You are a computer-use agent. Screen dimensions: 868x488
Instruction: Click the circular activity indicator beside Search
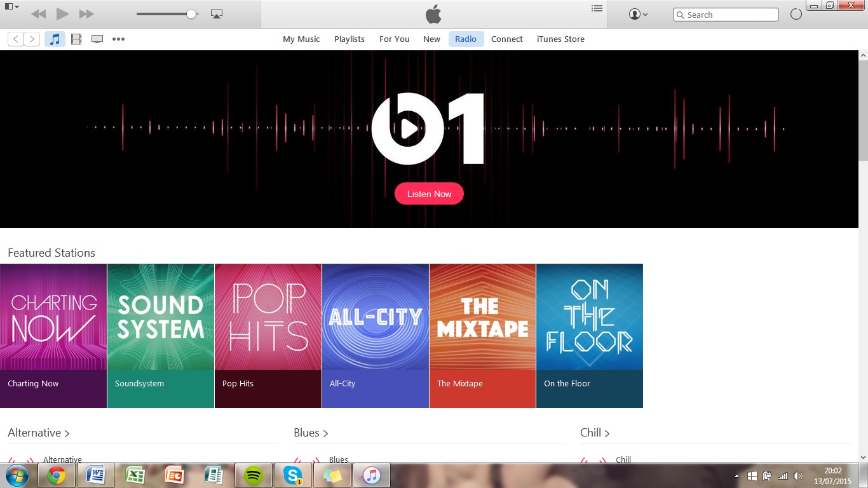point(796,14)
